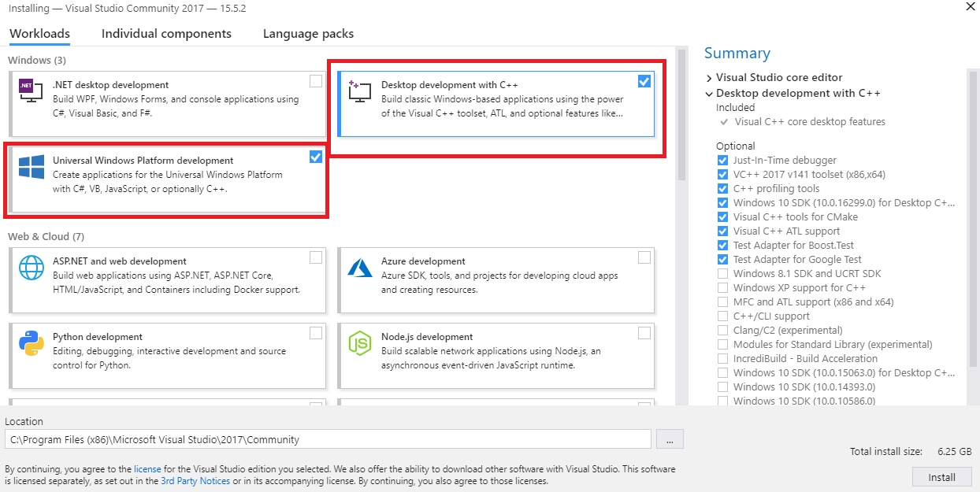Open the Language packs tab
The image size is (980, 492).
click(x=308, y=34)
